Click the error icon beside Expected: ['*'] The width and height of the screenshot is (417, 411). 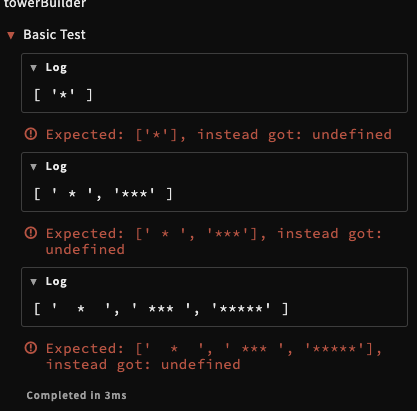[31, 134]
